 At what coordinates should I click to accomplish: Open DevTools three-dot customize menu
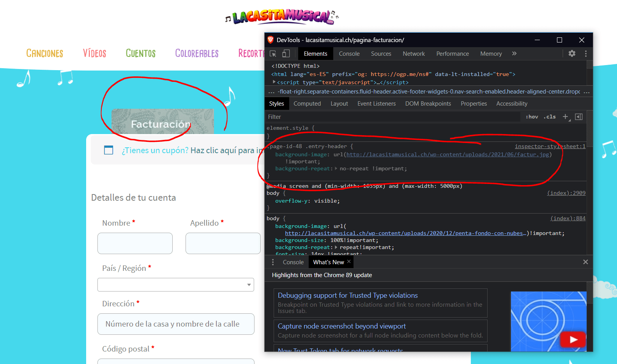[586, 54]
